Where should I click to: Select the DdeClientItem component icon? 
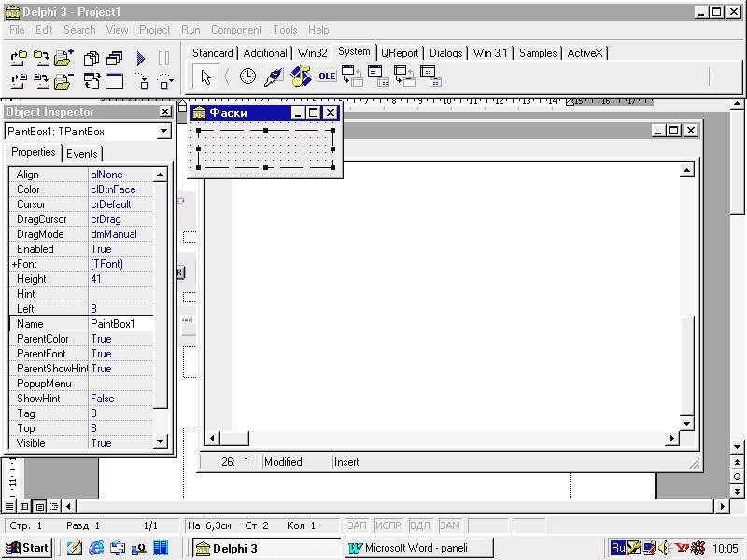[379, 77]
